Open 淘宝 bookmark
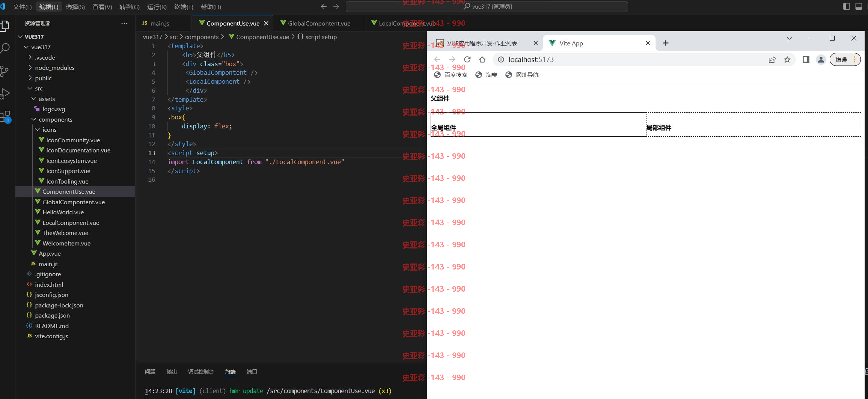868x399 pixels. pyautogui.click(x=486, y=75)
